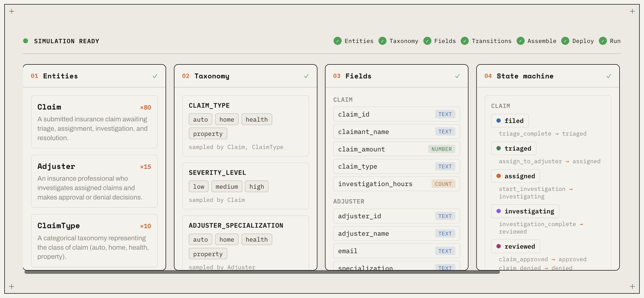Select the filed state chip

[510, 121]
